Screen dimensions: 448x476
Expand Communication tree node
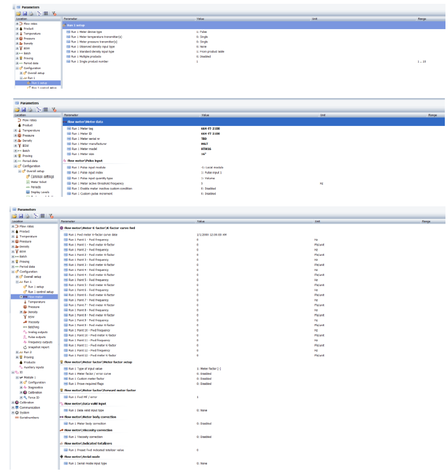13,408
